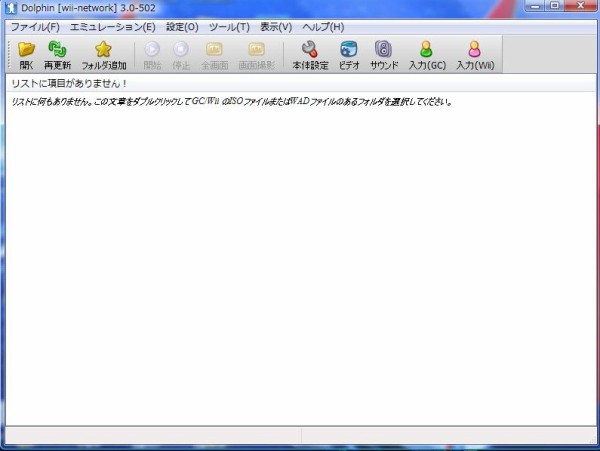Click the greyed-out 全画面 fullscreen icon
Viewport: 600px width, 451px height.
coord(214,55)
